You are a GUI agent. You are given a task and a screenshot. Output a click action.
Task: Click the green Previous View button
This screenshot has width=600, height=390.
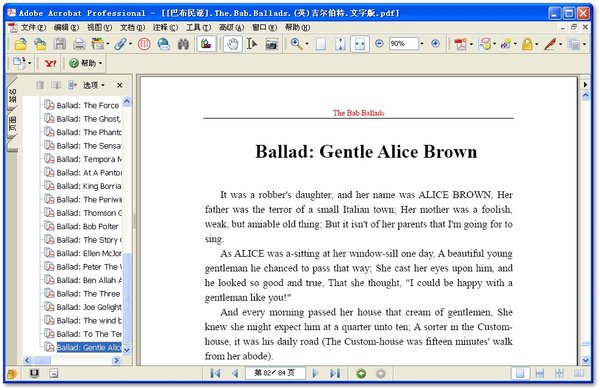(361, 374)
